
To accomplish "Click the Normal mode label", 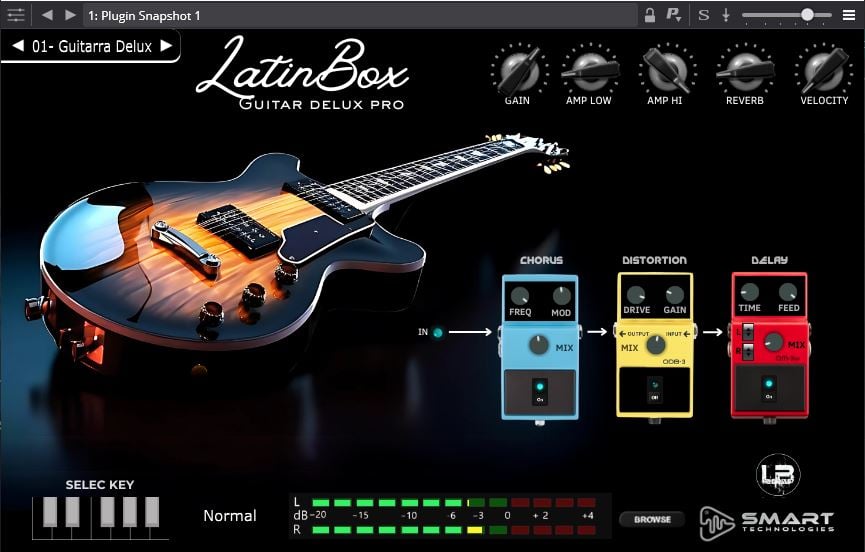I will [x=229, y=516].
